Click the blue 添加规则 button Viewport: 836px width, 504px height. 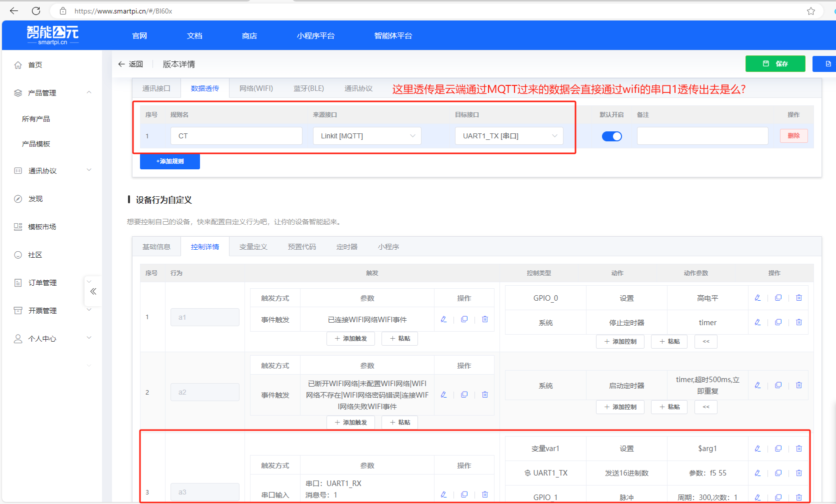pos(170,161)
